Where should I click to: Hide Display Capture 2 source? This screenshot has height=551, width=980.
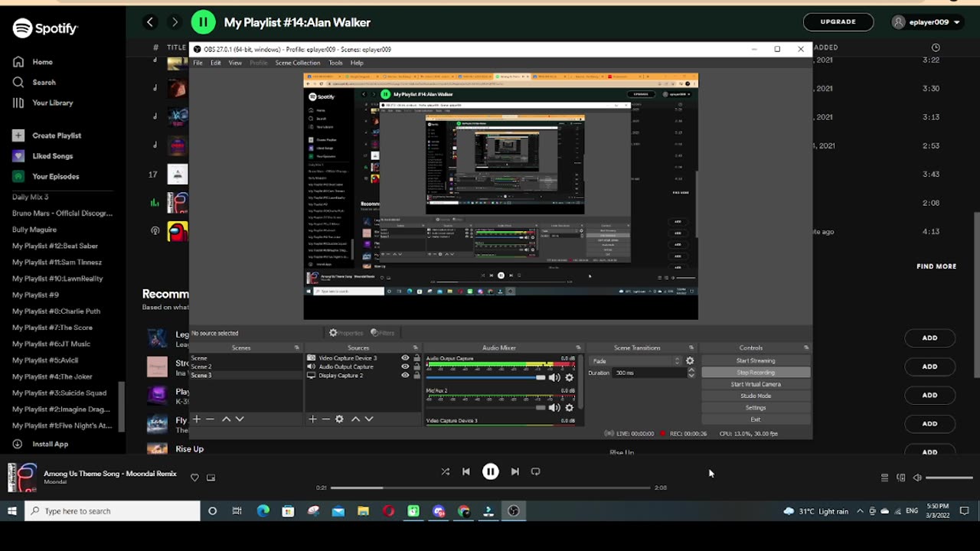(405, 376)
